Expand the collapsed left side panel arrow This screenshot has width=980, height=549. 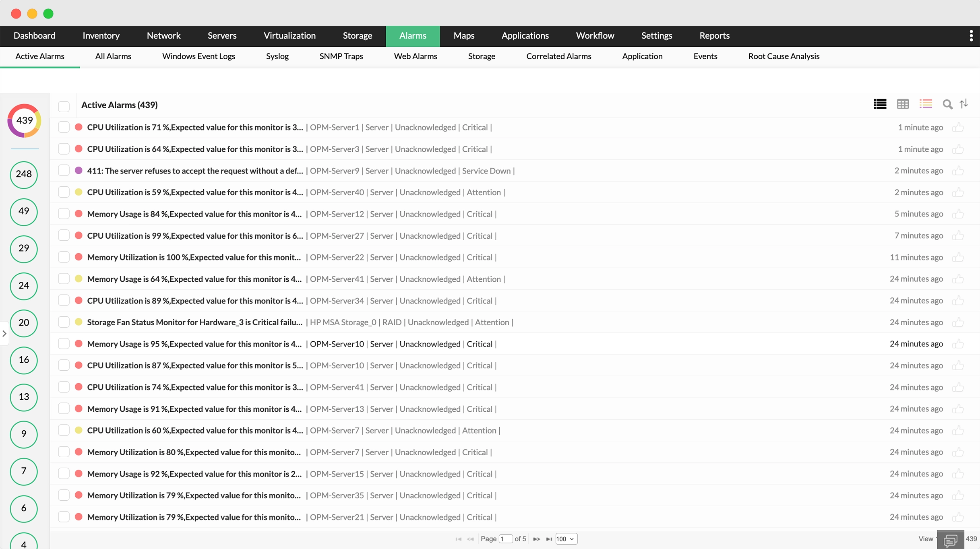[4, 334]
